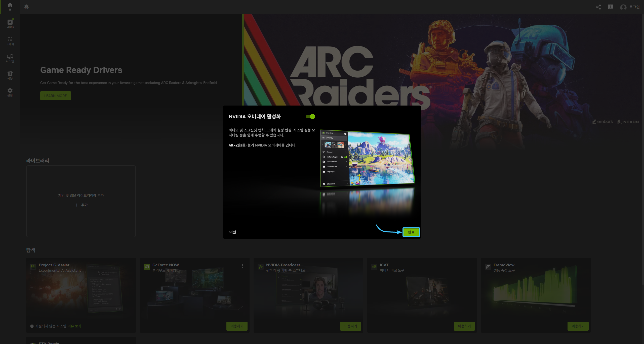
Task: Open the 이유 보기 link on G-Assist
Action: [74, 326]
